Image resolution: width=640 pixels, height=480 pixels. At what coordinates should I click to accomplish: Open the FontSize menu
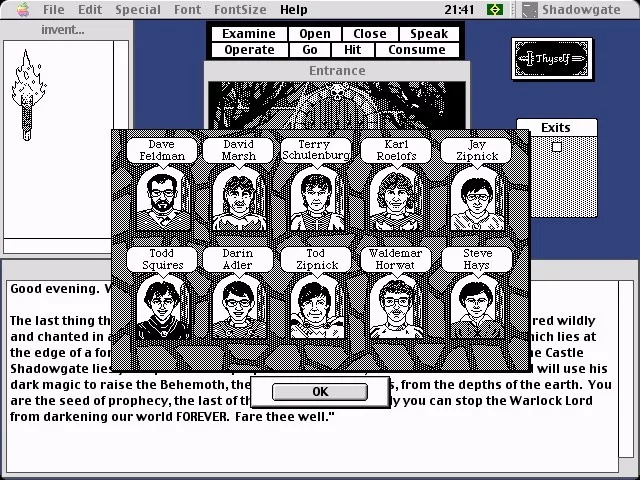coord(240,9)
